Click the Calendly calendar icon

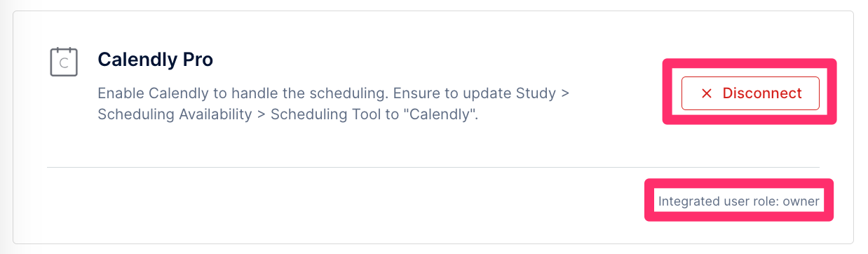(63, 62)
